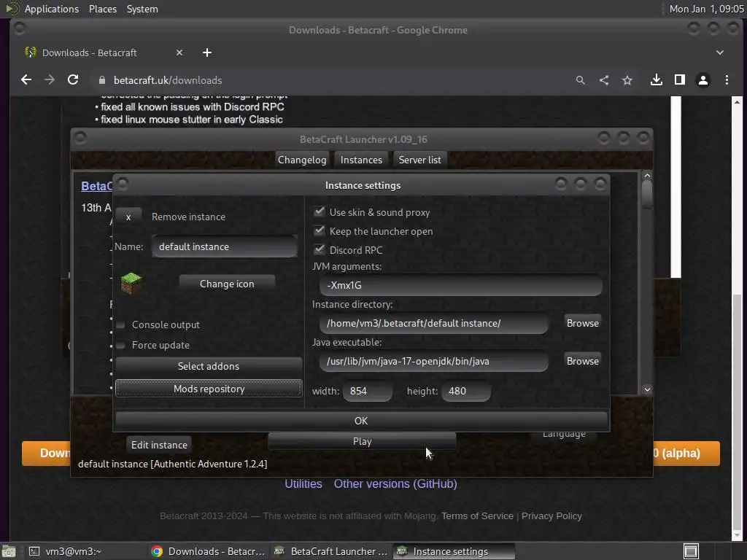The image size is (747, 560).
Task: Click the instance Name text field
Action: pos(225,246)
